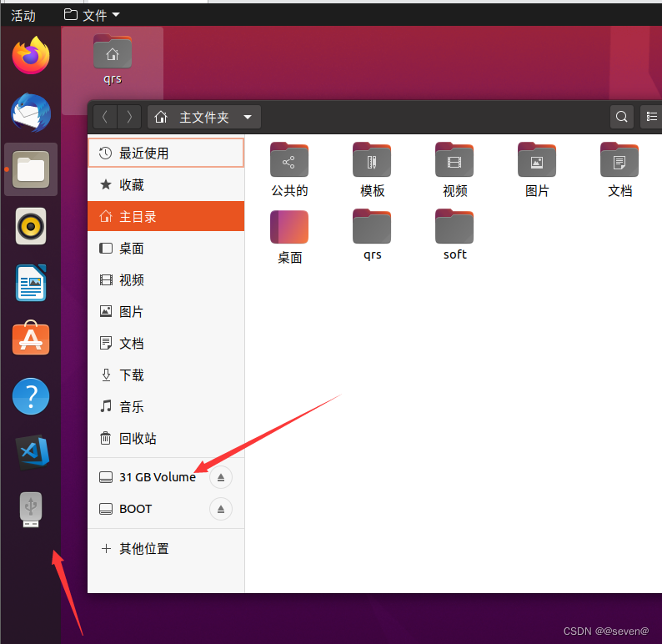Open the soft folder
Image resolution: width=662 pixels, height=644 pixels.
click(454, 235)
